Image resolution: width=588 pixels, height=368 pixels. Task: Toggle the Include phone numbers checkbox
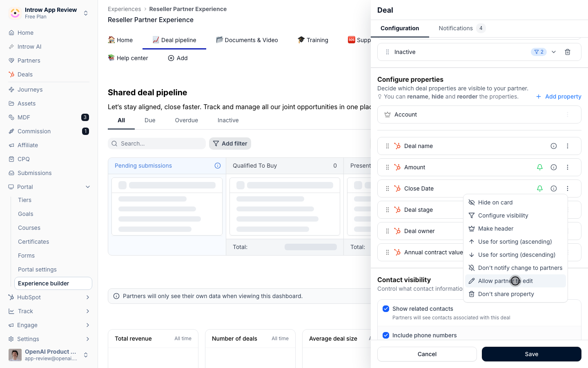(x=386, y=335)
